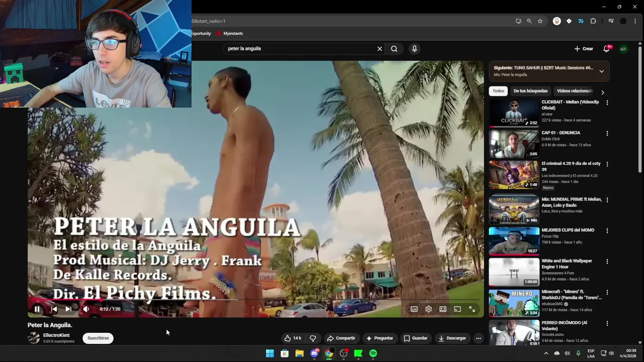Open options for CAP 01 - DENUNCIA

607,134
